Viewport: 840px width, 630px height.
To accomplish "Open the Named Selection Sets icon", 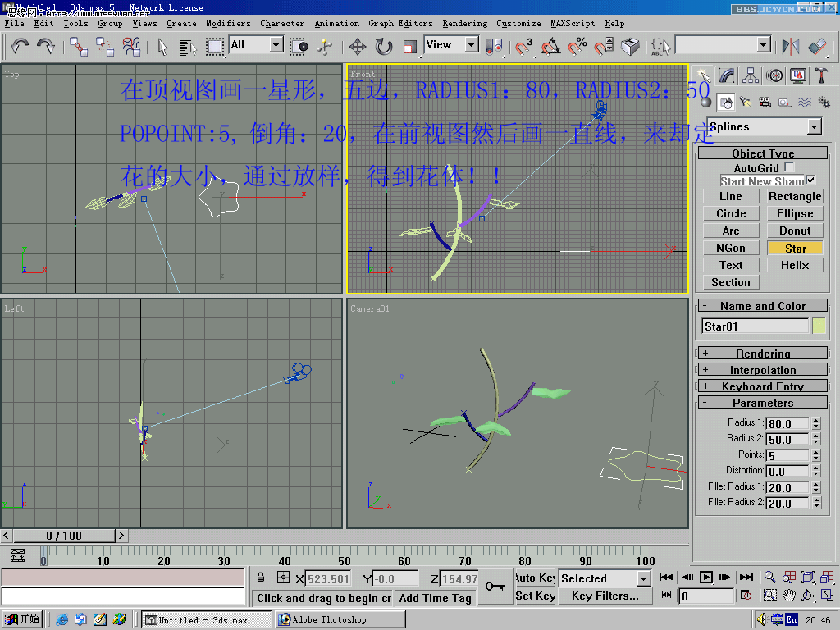I will pos(660,47).
